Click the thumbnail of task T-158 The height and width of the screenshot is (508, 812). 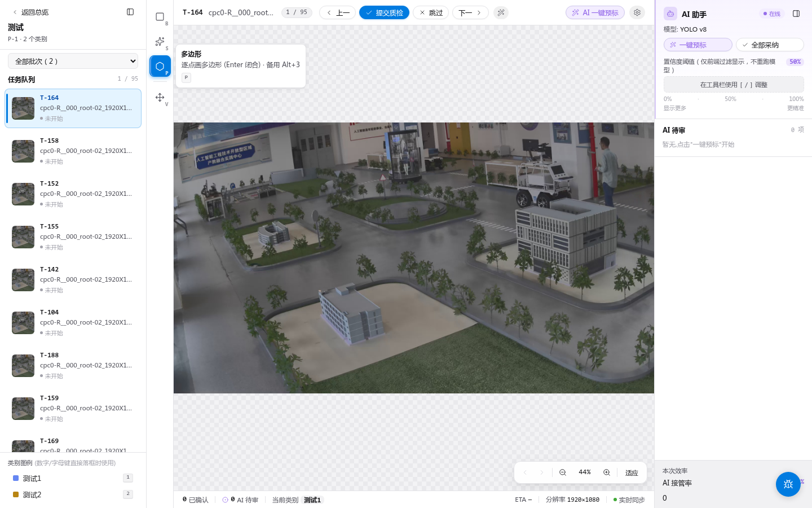click(x=23, y=151)
